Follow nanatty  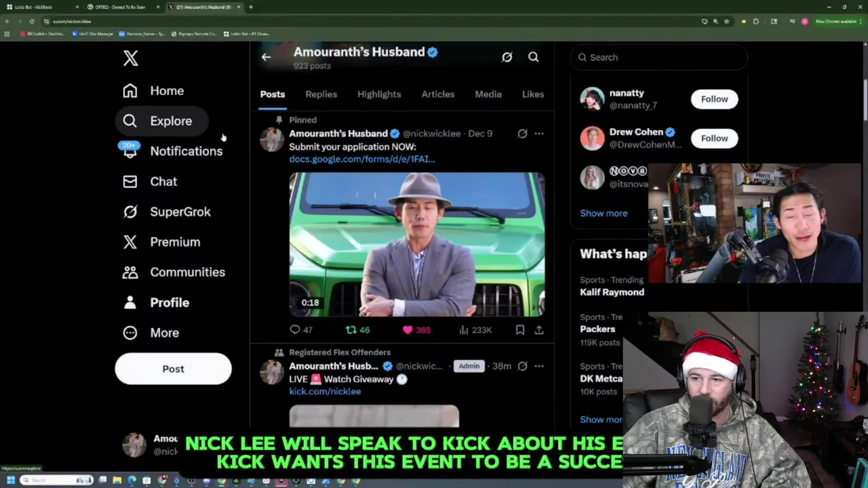[x=714, y=99]
